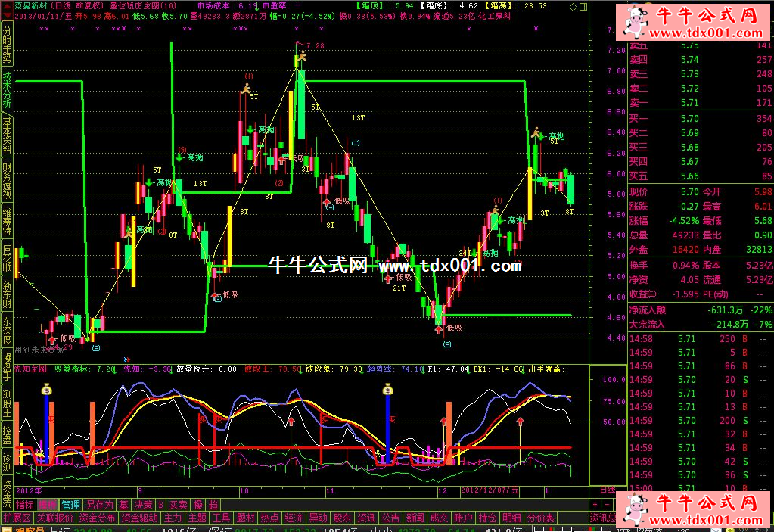Click the 指标 tab below the chart
Image resolution: width=774 pixels, height=532 pixels.
tap(25, 505)
